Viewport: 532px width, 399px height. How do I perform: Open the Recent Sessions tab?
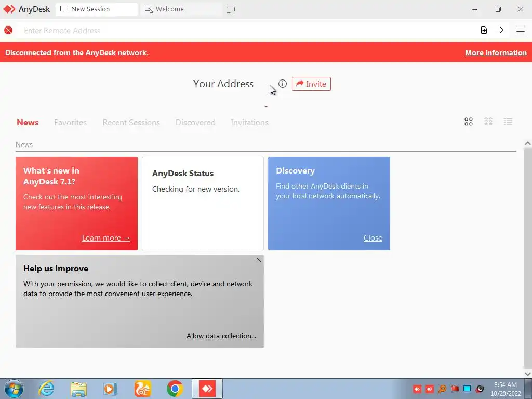pos(131,122)
